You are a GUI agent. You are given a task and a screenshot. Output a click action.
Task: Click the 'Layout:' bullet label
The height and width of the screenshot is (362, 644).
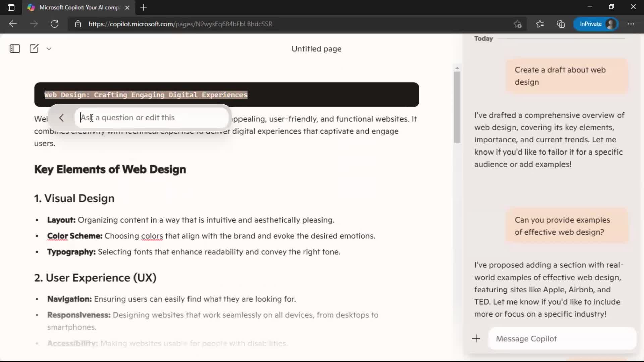click(61, 220)
